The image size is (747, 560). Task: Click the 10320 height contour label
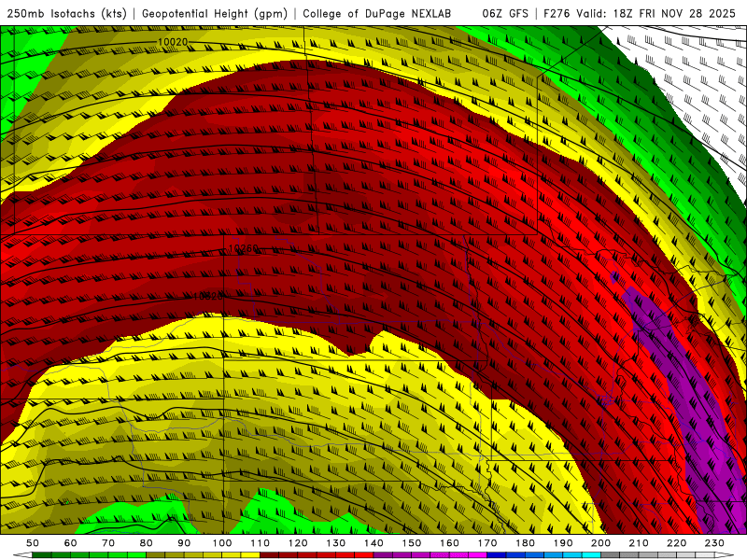tap(207, 296)
